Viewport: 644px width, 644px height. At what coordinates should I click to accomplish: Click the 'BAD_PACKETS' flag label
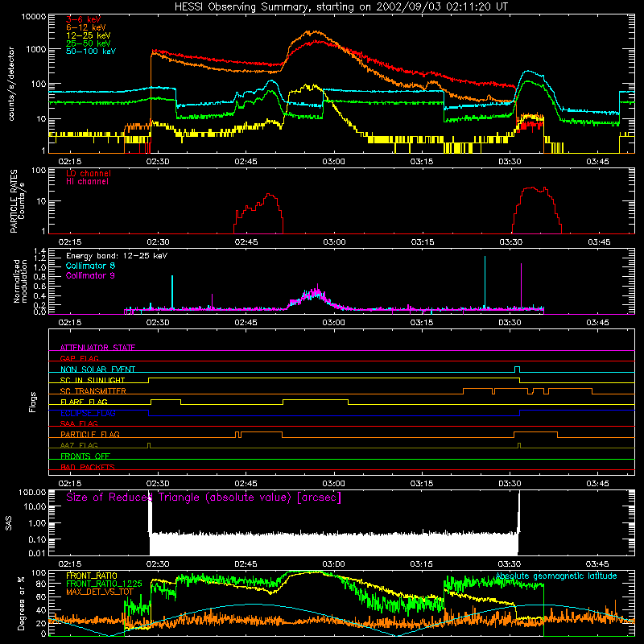pyautogui.click(x=88, y=467)
